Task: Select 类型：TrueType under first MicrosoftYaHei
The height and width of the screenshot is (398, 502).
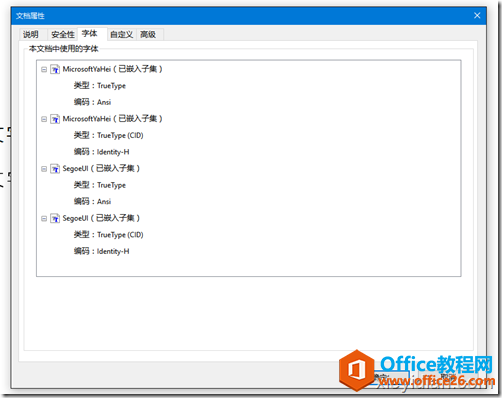Action: coord(100,86)
